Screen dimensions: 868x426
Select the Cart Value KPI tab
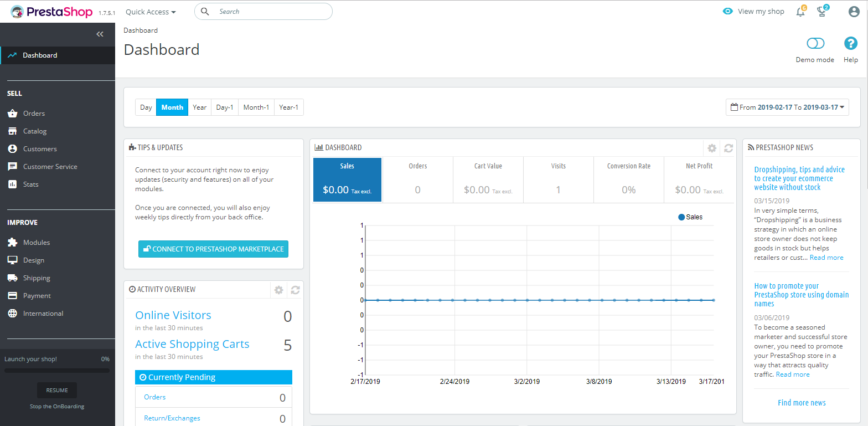pos(488,180)
